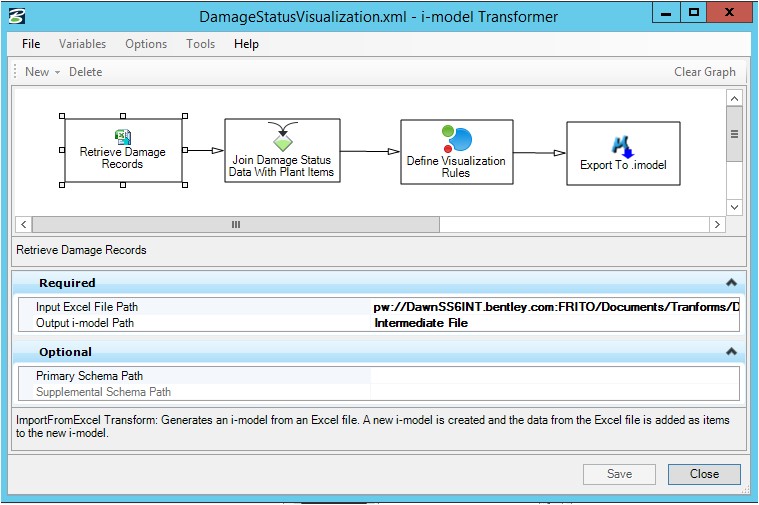Click the application logo in the title bar

[x=17, y=16]
